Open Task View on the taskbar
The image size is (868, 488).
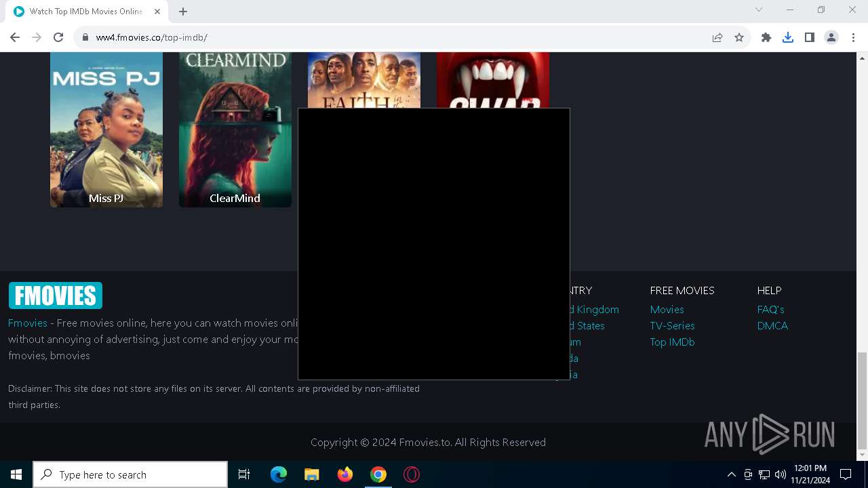244,474
